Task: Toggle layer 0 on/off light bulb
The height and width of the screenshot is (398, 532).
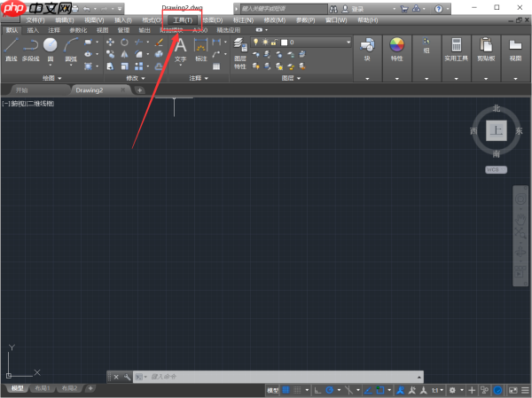Action: [256, 42]
